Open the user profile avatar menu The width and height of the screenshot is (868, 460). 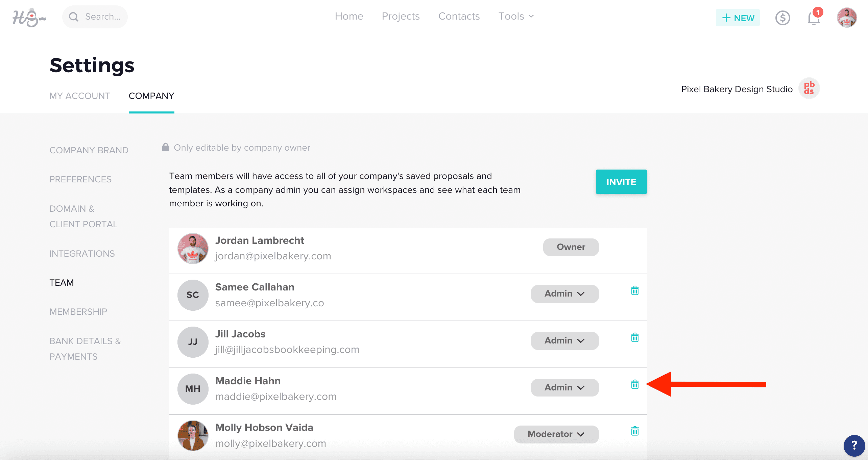tap(847, 18)
